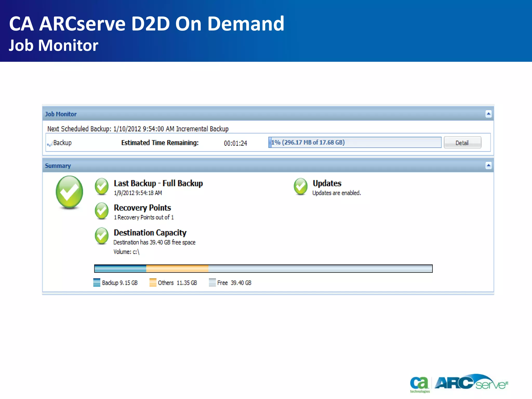The height and width of the screenshot is (399, 532).
Task: Click the 'Free 39.40 GB' legend label
Action: pyautogui.click(x=234, y=283)
